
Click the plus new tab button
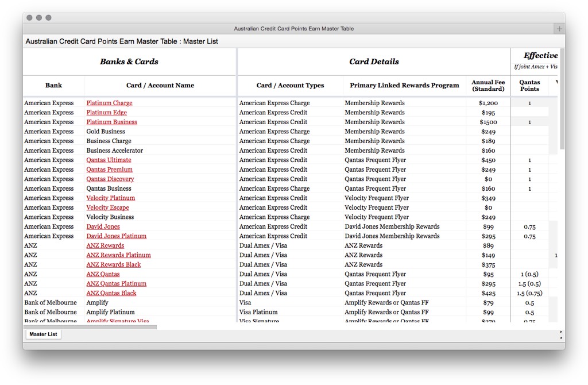point(559,29)
